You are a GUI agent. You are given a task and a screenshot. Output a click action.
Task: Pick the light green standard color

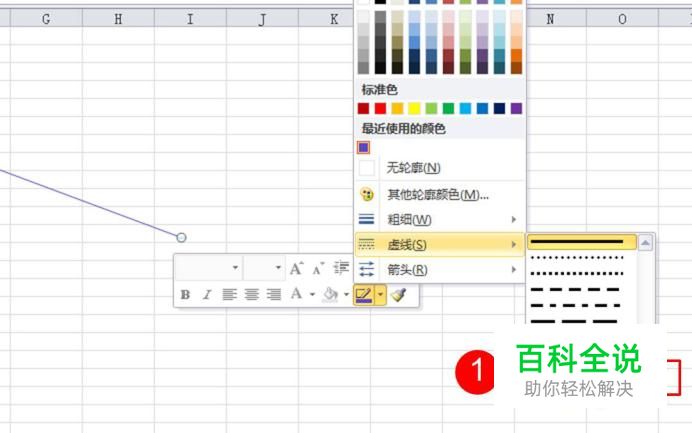tap(431, 109)
